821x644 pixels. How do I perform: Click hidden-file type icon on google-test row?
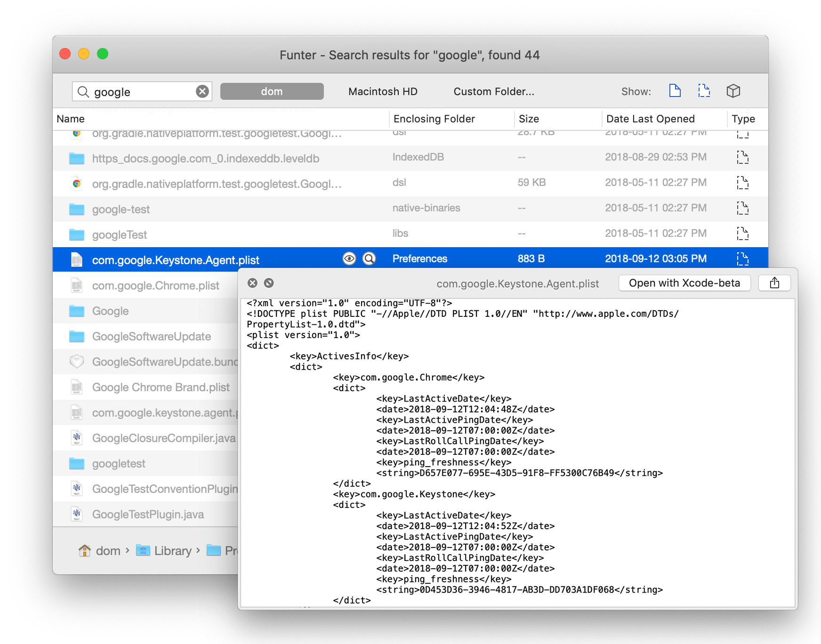point(742,208)
